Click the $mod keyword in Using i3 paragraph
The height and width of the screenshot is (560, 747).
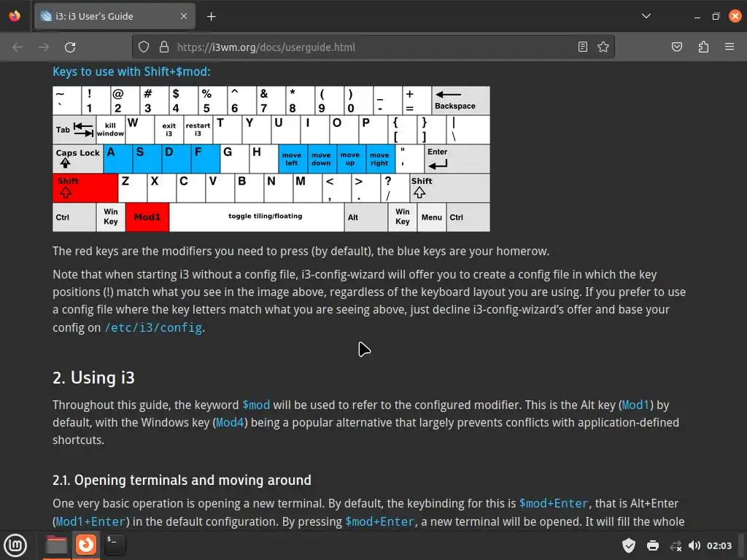(256, 405)
